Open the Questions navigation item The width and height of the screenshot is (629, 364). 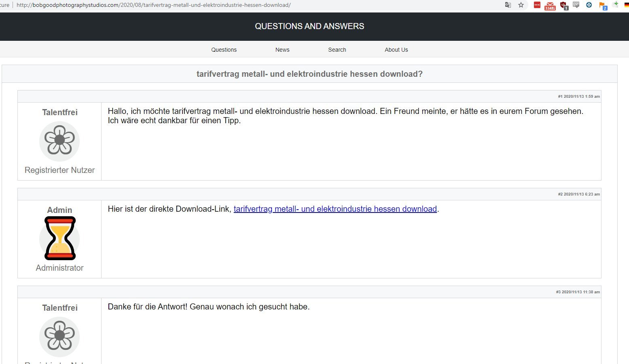pyautogui.click(x=224, y=50)
